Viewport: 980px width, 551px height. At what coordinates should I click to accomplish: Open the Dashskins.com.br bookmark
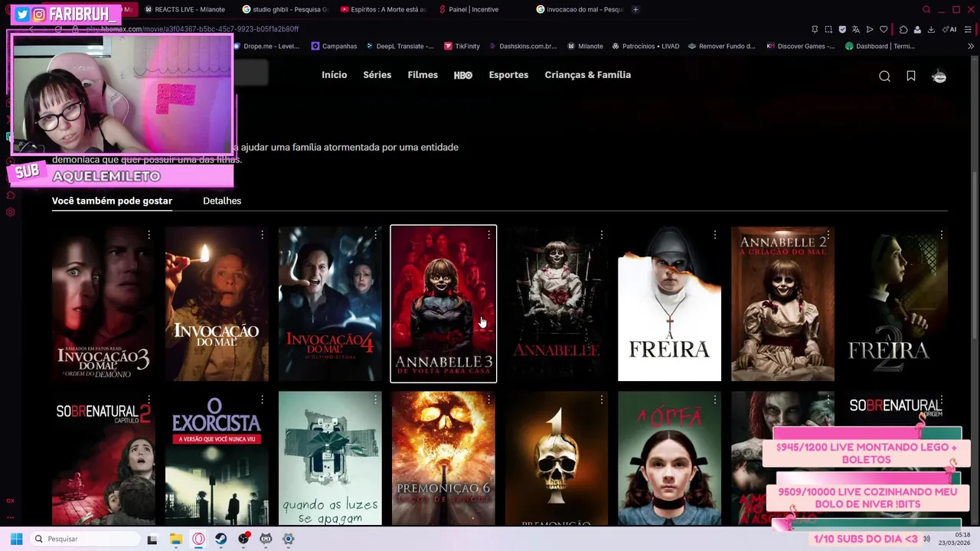[522, 46]
